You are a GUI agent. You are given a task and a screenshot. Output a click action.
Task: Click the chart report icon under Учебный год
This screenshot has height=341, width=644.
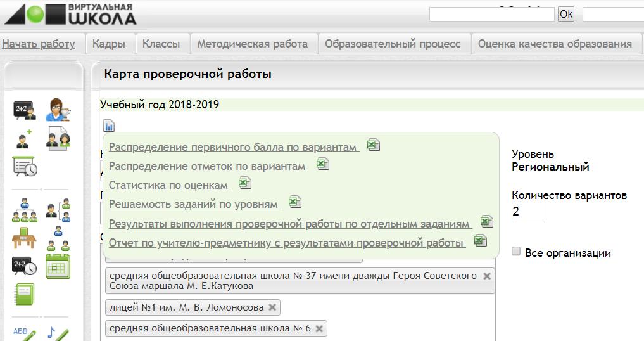click(109, 125)
